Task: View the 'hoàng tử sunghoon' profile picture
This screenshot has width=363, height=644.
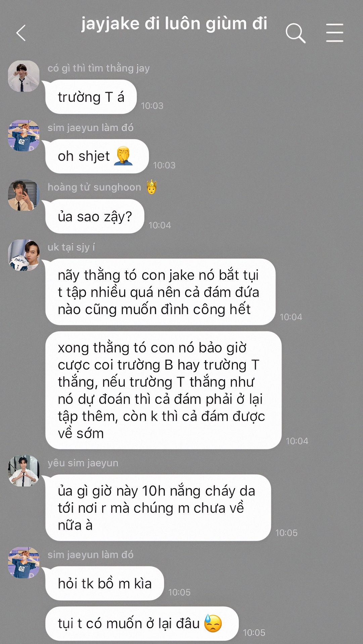Action: click(x=24, y=195)
